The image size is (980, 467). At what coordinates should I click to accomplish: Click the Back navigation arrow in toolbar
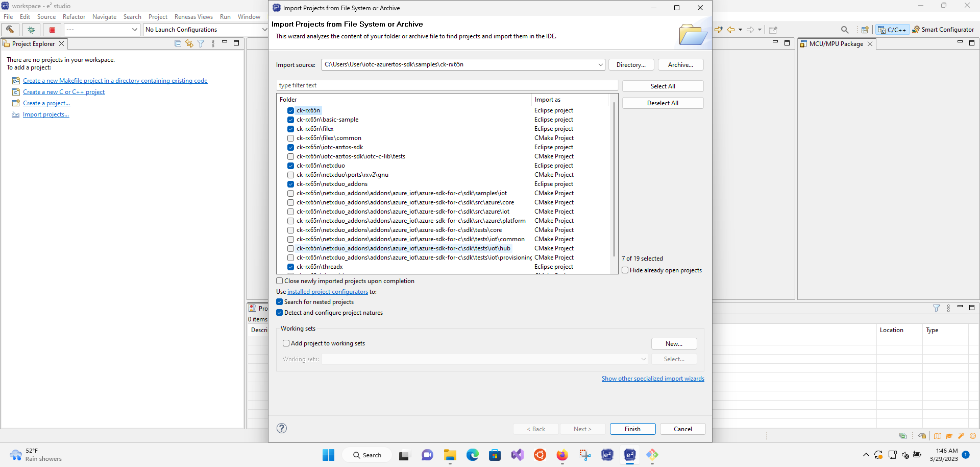(x=731, y=30)
